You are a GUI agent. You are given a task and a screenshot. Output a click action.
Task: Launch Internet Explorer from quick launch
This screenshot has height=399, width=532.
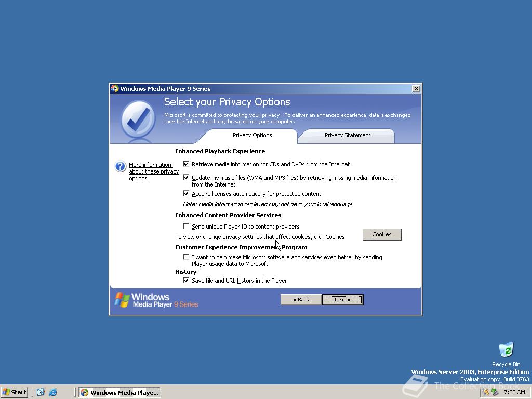coord(53,392)
